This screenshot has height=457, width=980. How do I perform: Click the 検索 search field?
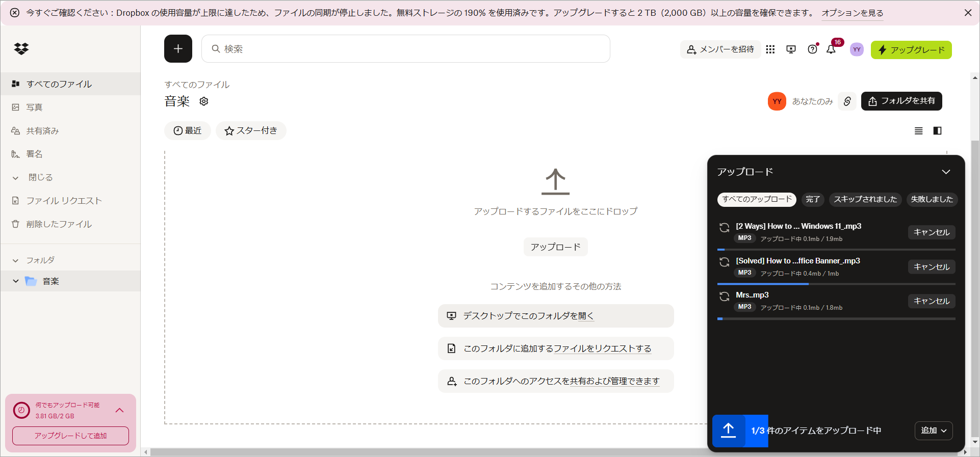click(406, 49)
